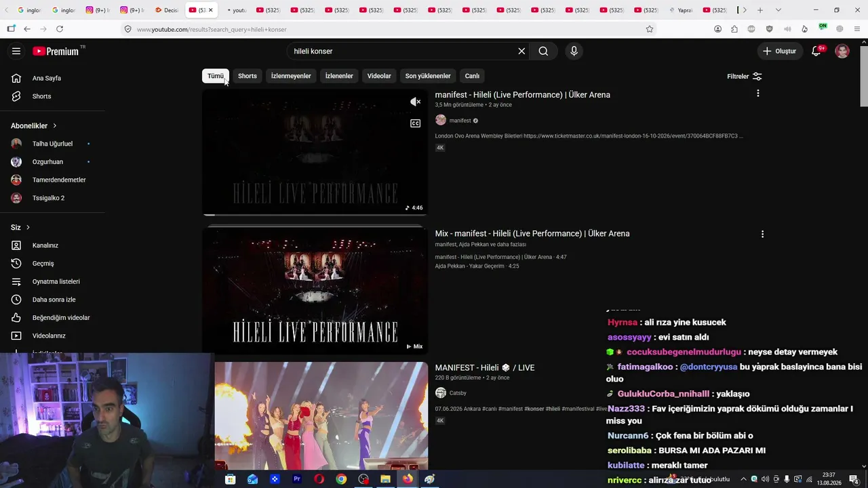Go to YouTube Premium home logo
This screenshot has height=488, width=868.
pyautogui.click(x=56, y=51)
